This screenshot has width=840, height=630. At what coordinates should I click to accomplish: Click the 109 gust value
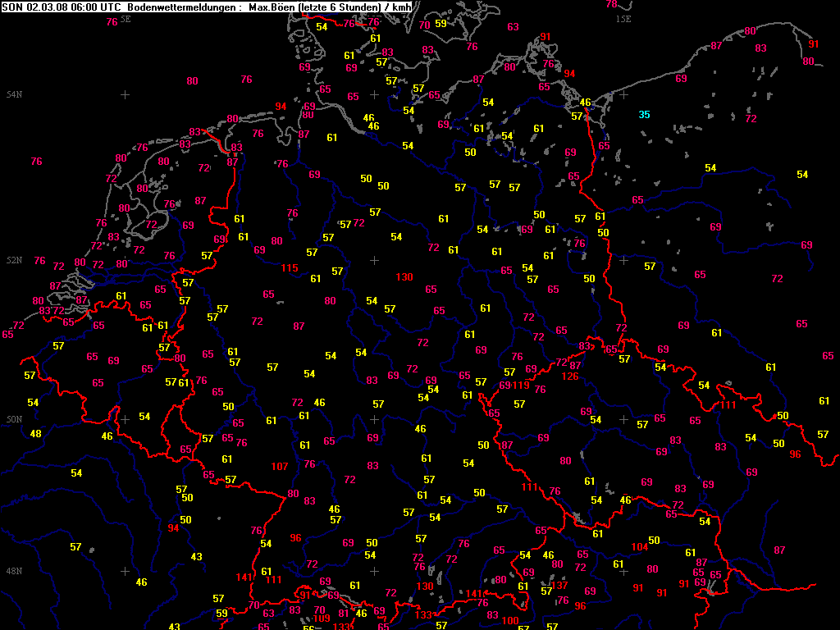pos(322,619)
